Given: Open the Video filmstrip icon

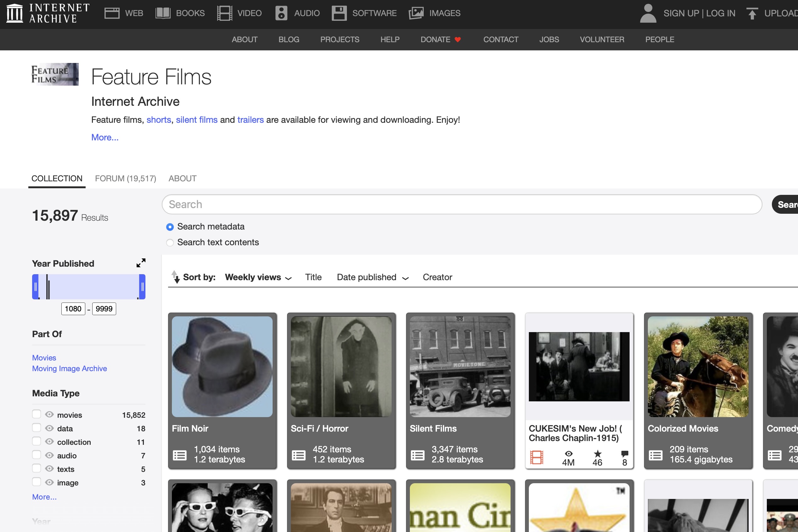Looking at the screenshot, I should point(225,13).
